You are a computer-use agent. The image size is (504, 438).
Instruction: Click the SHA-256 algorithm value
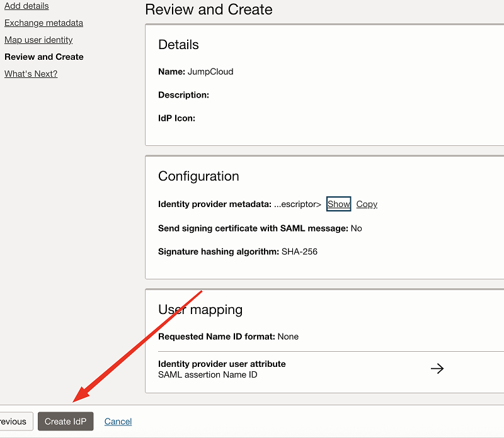tap(299, 252)
